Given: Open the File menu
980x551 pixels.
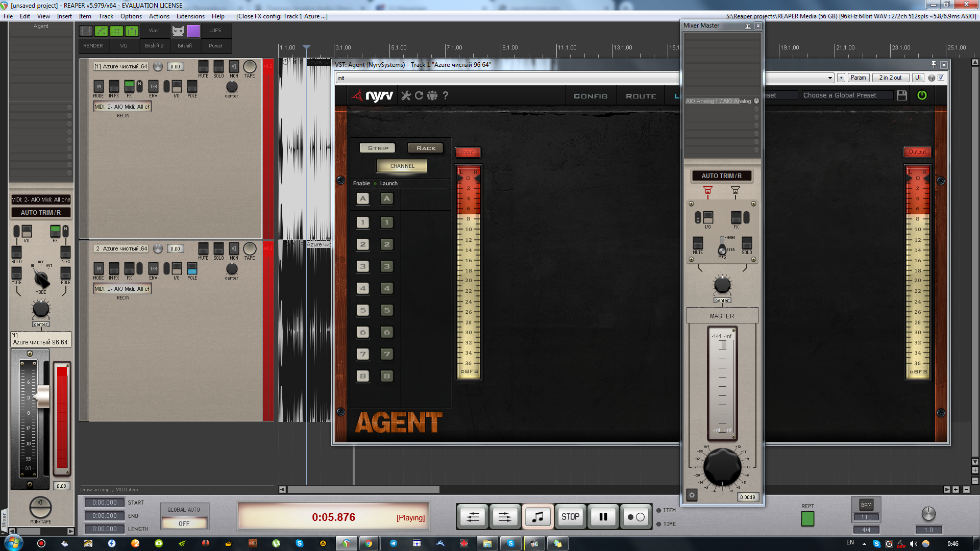Looking at the screenshot, I should click(8, 16).
